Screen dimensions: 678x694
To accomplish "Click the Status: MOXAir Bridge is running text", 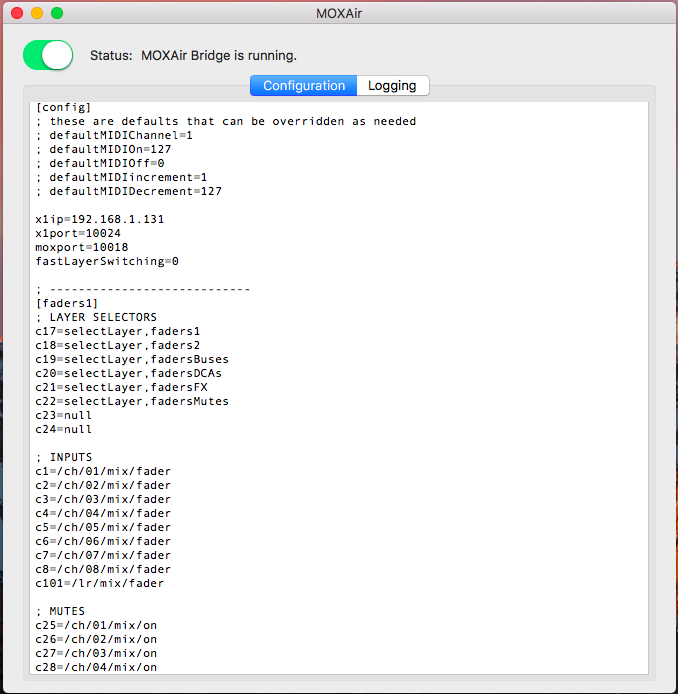I will click(x=193, y=56).
